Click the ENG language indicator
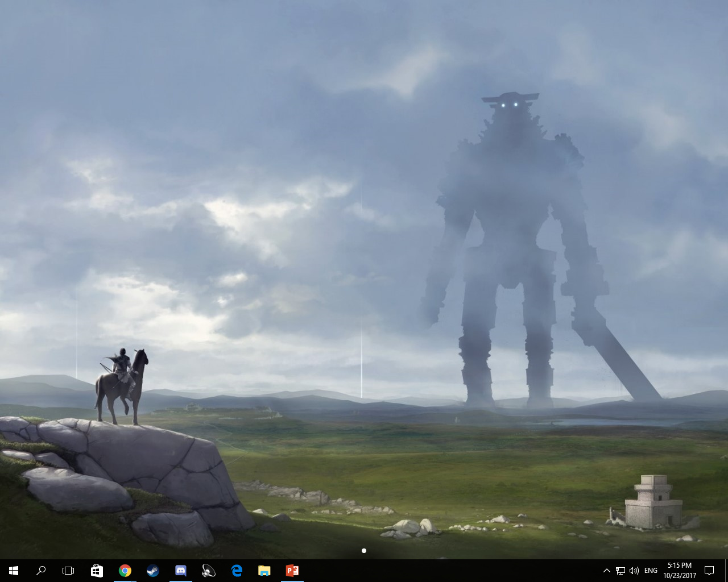This screenshot has width=728, height=582. tap(651, 571)
